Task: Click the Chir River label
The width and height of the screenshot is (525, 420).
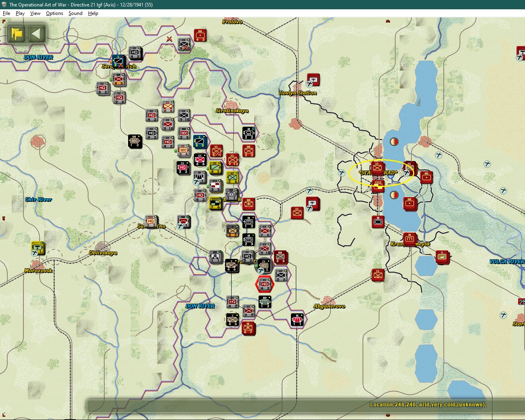Action: point(38,199)
